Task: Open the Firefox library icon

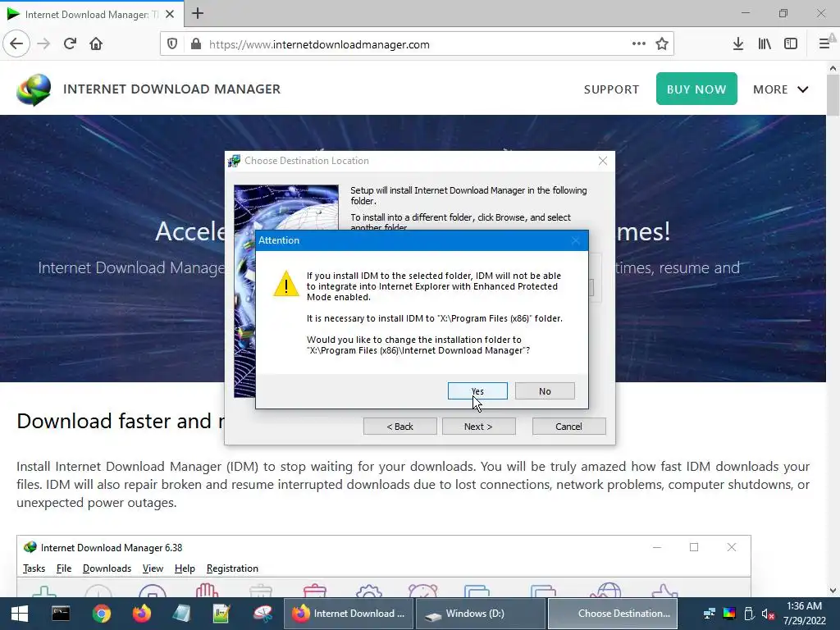Action: 765,44
